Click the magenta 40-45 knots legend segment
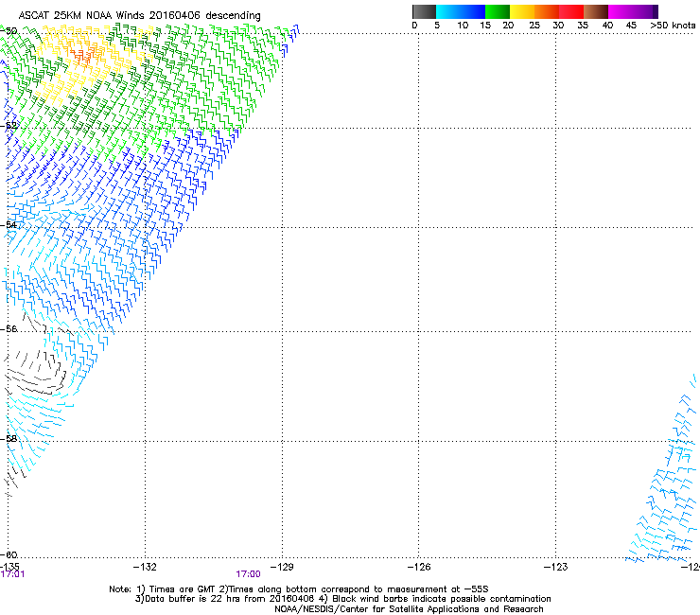Viewport: 700px width, 615px height. point(621,11)
